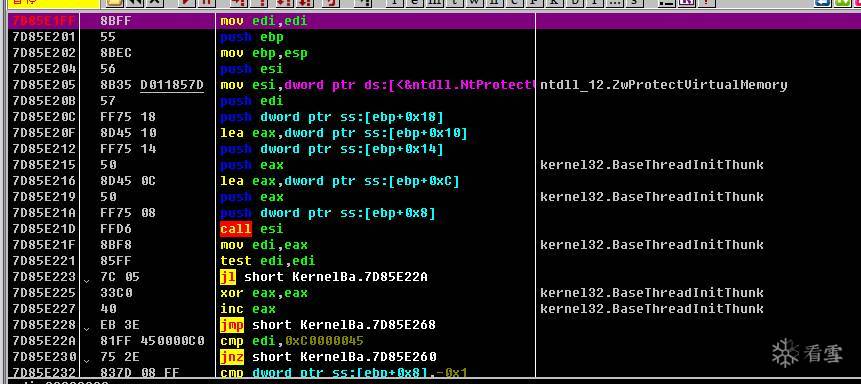Click address 7D85E20B
The width and height of the screenshot is (861, 384).
[44, 101]
